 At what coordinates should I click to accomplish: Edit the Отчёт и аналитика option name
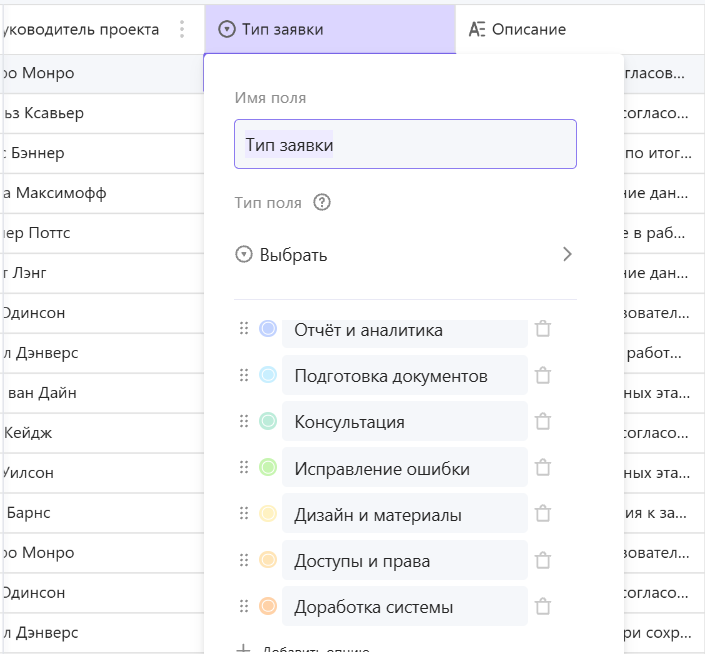point(405,333)
